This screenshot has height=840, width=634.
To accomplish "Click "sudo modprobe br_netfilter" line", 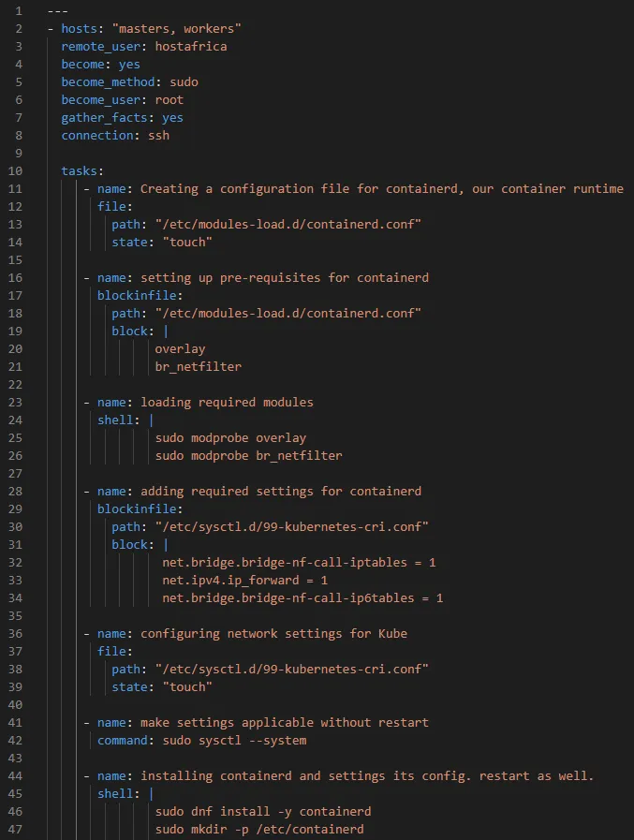I will pyautogui.click(x=249, y=455).
